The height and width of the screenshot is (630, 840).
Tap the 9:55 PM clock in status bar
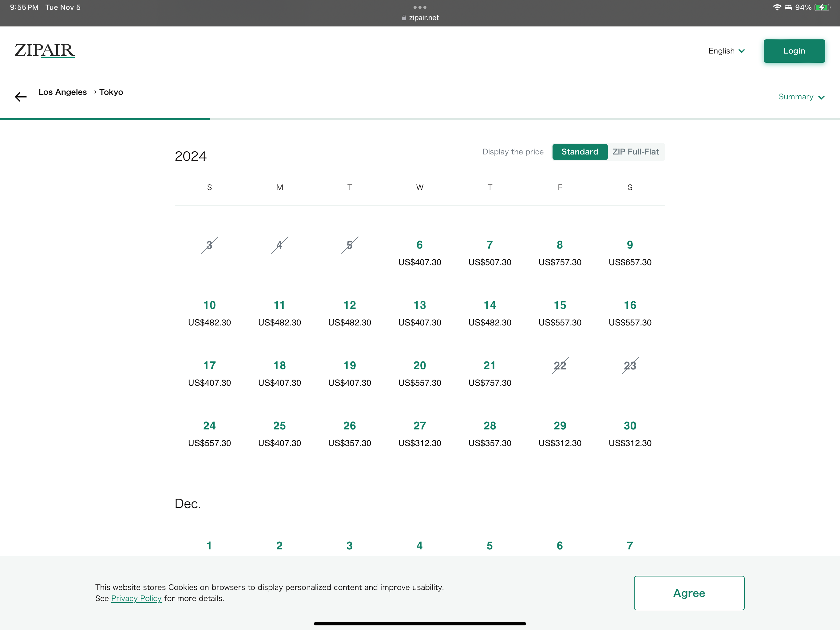pos(24,7)
